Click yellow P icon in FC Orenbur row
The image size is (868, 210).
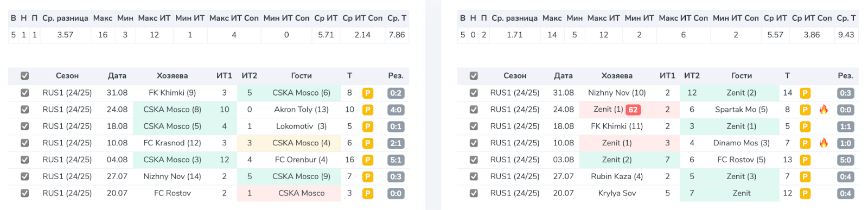coord(367,160)
